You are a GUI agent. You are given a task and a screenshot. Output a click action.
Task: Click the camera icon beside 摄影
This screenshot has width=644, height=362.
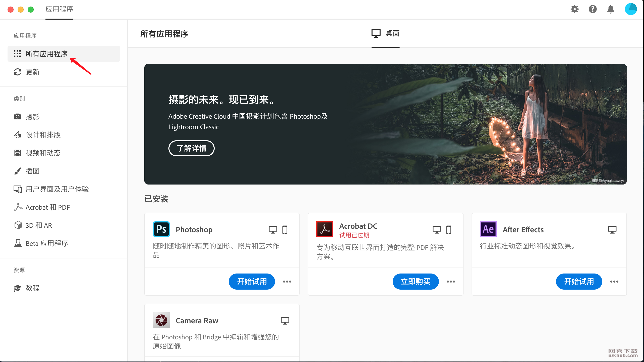tap(17, 116)
